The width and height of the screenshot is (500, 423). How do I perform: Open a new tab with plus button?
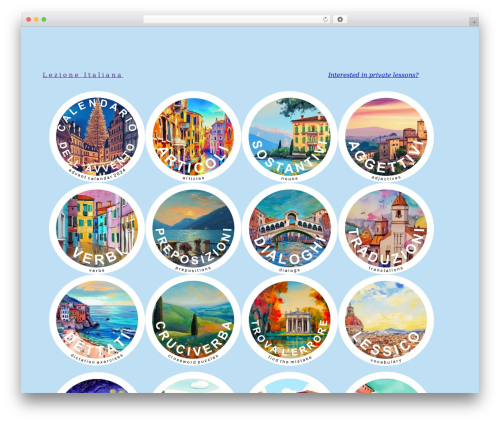pos(474,22)
